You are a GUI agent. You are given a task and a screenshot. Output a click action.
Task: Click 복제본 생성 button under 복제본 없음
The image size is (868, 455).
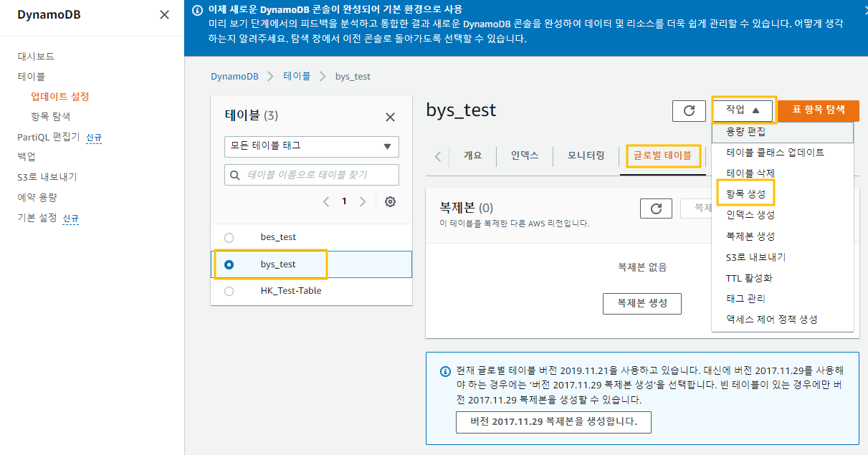click(642, 303)
